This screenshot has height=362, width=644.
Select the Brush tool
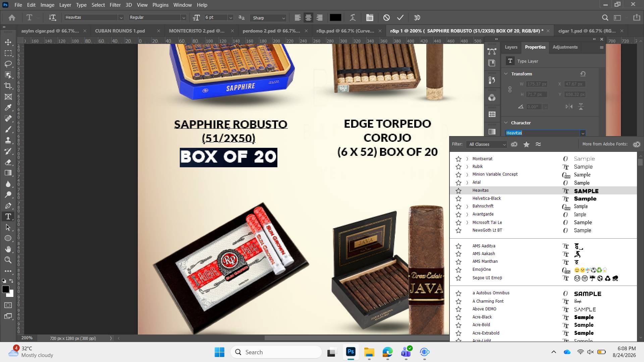pos(8,129)
